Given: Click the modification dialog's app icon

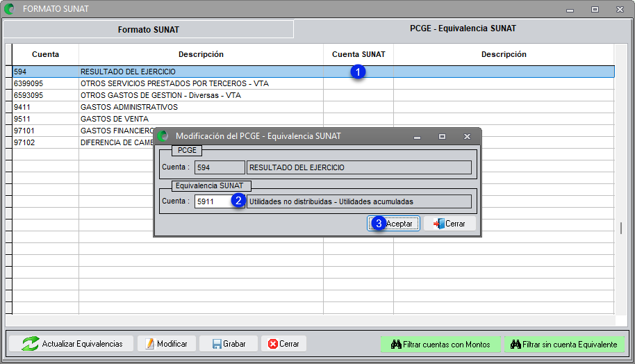Looking at the screenshot, I should click(x=163, y=136).
